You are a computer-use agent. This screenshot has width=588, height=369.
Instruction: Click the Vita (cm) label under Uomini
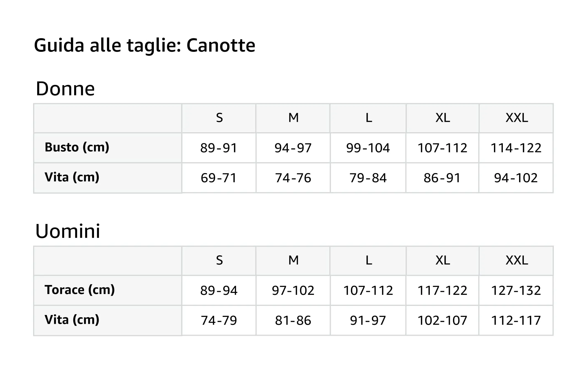click(72, 320)
